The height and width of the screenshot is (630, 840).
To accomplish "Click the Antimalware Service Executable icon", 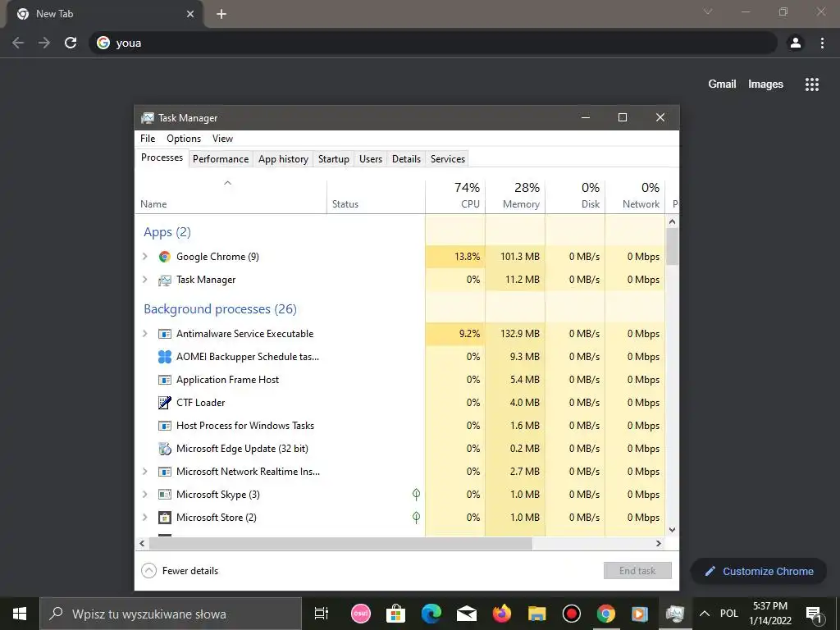I will tap(164, 334).
